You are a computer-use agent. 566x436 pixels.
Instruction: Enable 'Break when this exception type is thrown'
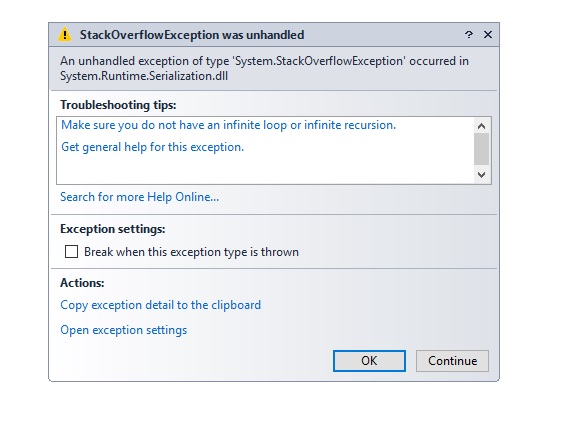(71, 252)
